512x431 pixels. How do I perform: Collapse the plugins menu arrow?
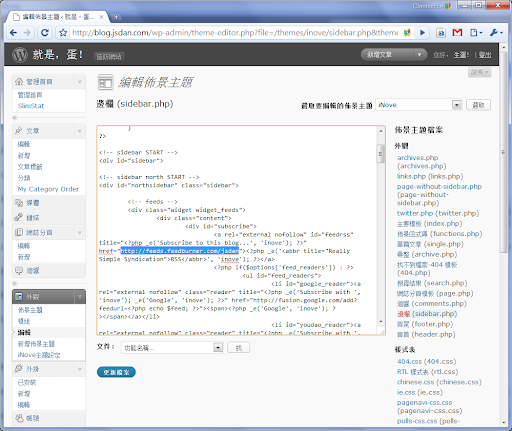[x=79, y=369]
